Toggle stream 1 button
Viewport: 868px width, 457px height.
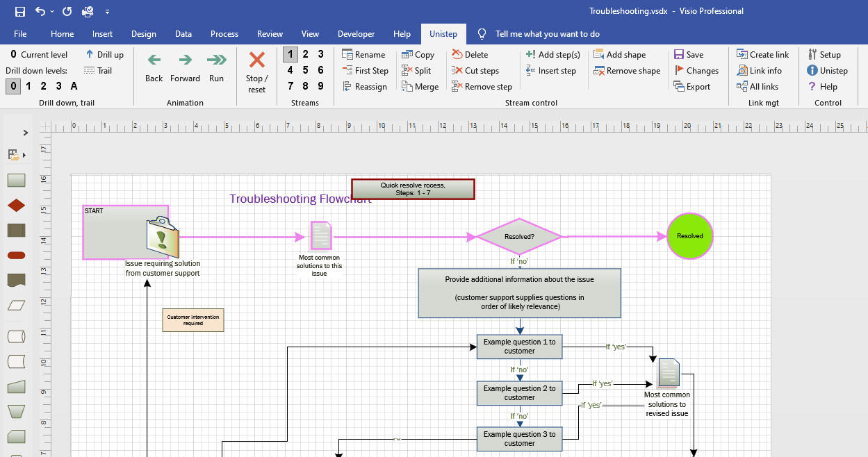pyautogui.click(x=290, y=54)
